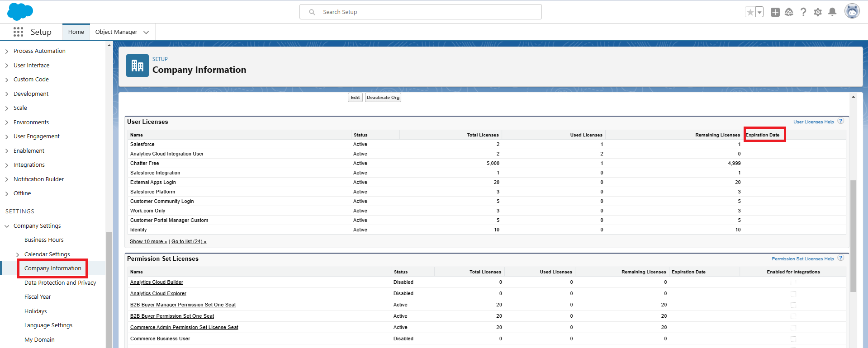Open My Domain setting

(39, 340)
